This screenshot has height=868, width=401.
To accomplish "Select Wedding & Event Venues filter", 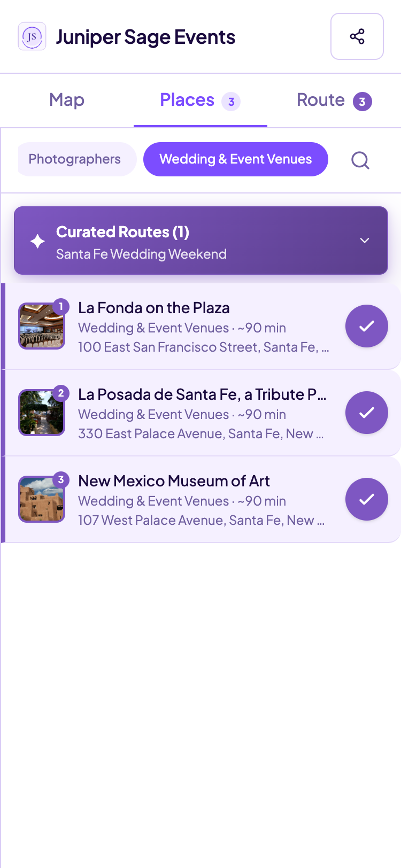I will tap(236, 159).
